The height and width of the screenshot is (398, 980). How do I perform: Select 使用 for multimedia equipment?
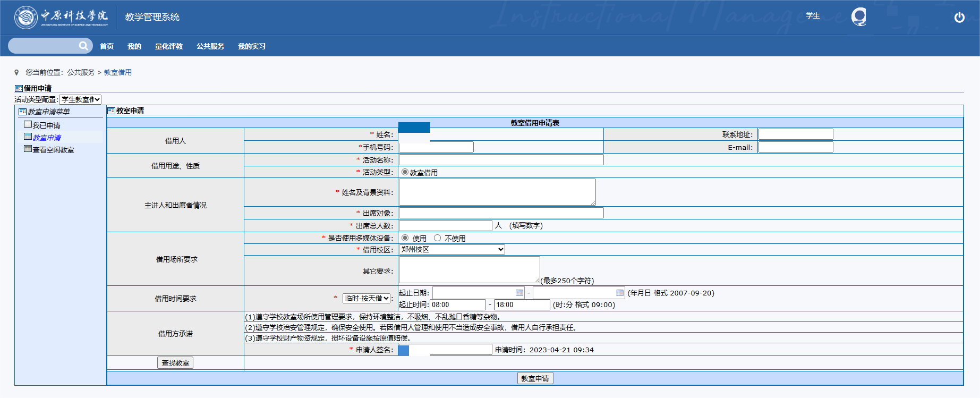(405, 238)
